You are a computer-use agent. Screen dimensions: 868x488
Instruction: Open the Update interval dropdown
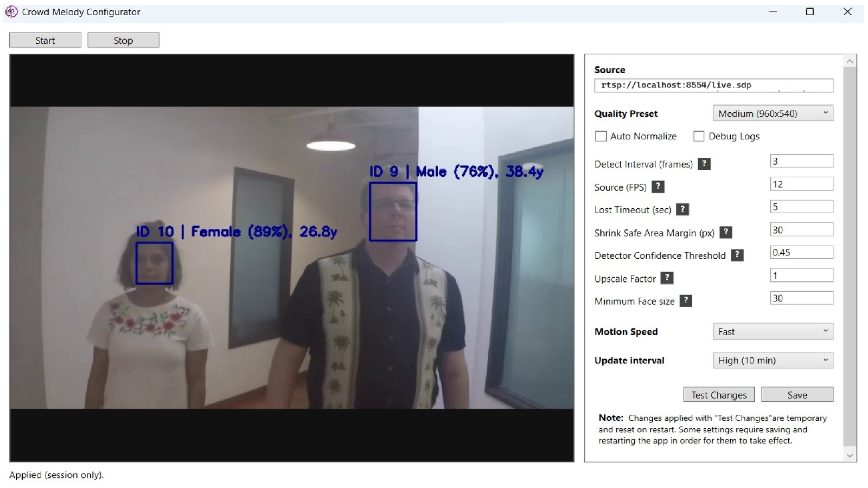(x=773, y=360)
